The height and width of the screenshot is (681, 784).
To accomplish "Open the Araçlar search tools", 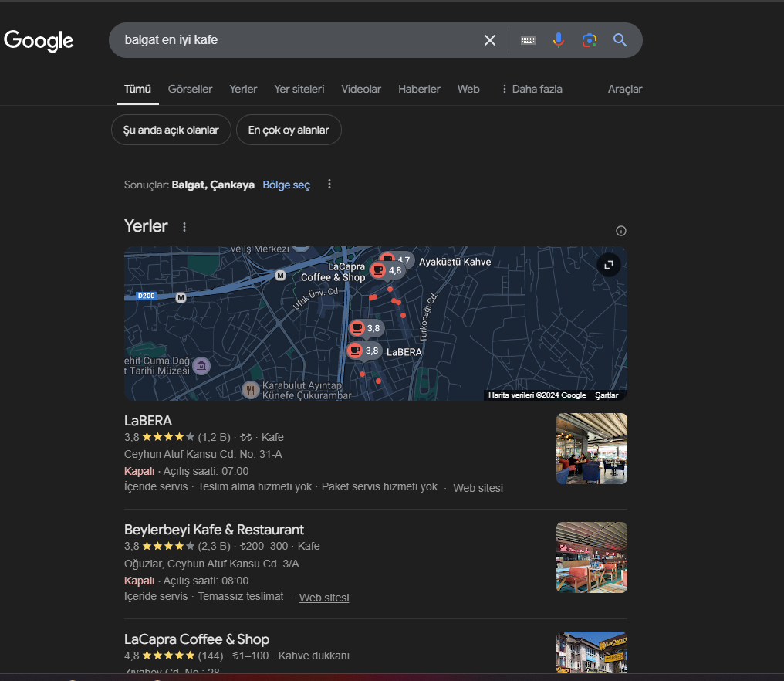I will pos(625,89).
